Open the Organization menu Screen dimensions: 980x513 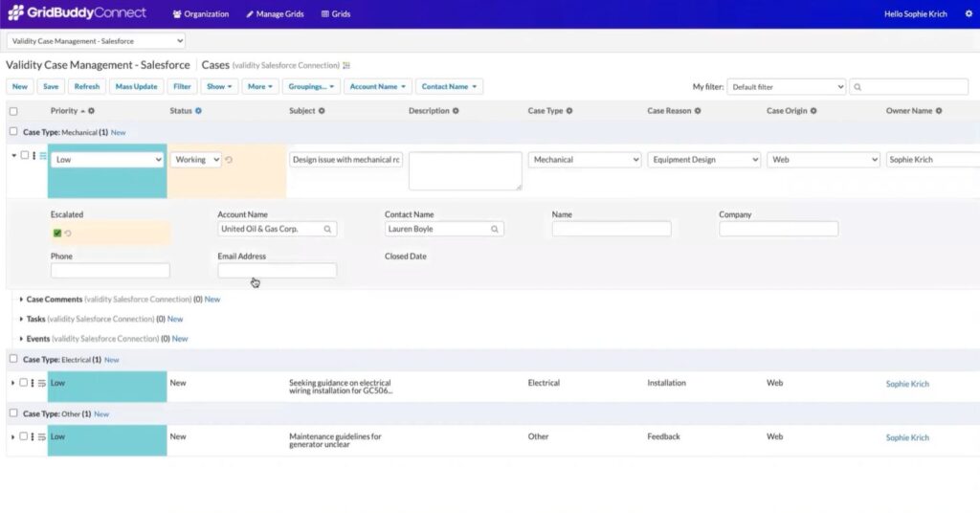[201, 13]
